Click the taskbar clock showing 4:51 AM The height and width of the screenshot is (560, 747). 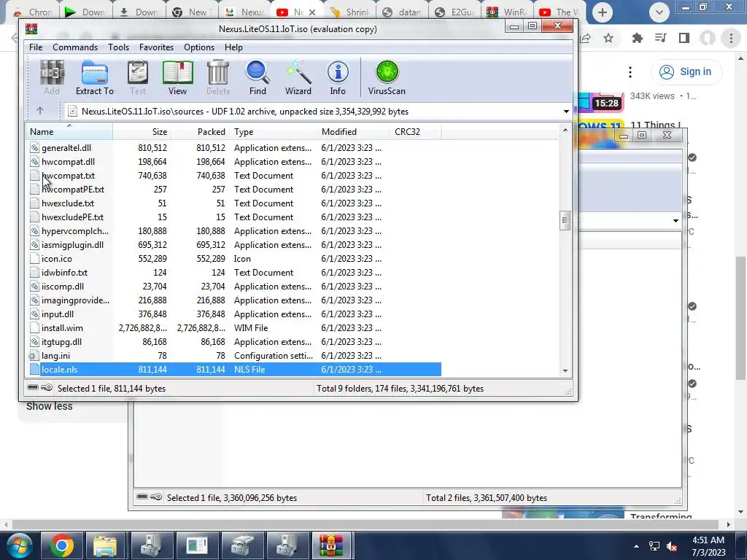[x=708, y=546]
